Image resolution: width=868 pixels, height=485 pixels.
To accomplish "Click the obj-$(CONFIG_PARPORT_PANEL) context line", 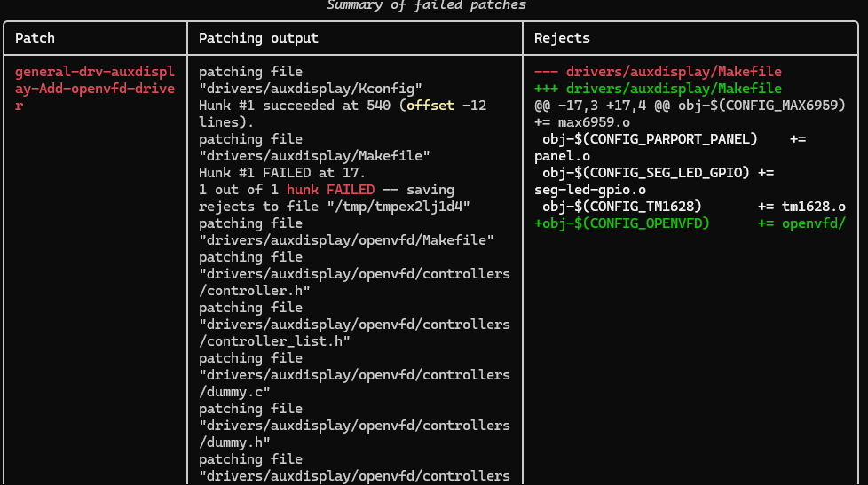I will click(x=670, y=148).
